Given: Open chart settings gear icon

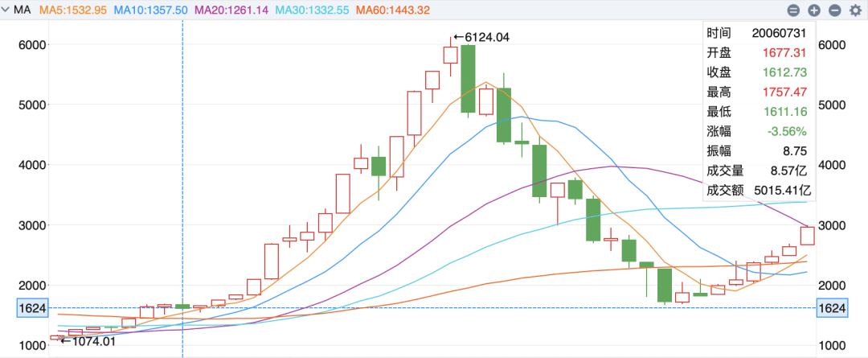Looking at the screenshot, I should click(854, 10).
